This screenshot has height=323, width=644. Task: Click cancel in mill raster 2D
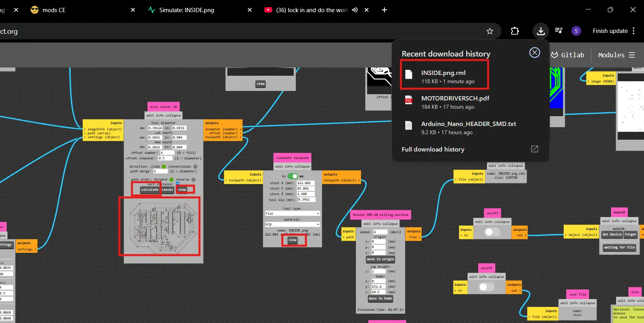167,190
